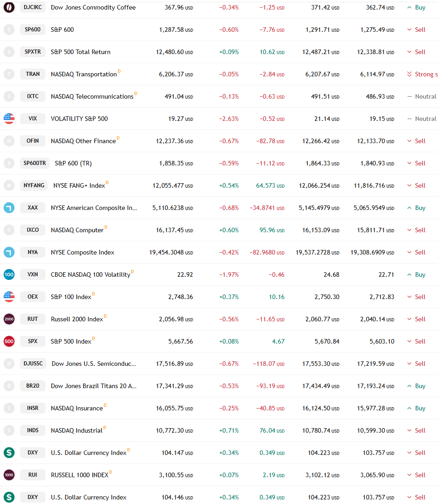The height and width of the screenshot is (504, 438).
Task: Open VOLATILITY S&P 500 link
Action: (80, 119)
